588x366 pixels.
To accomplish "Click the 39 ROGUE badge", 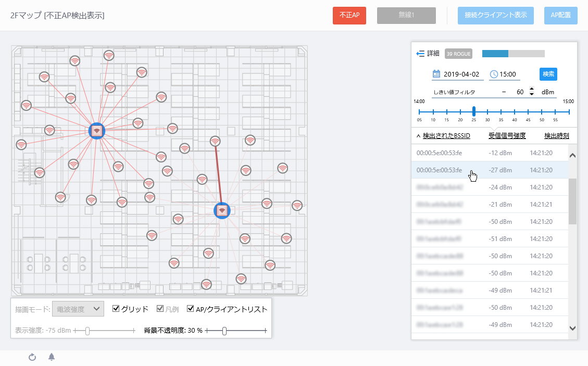I will 458,54.
